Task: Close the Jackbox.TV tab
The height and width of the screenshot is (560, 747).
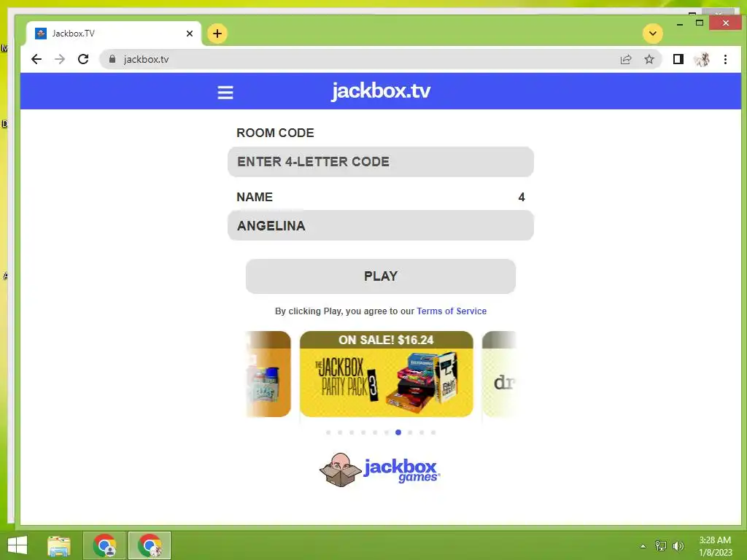Action: pos(190,34)
